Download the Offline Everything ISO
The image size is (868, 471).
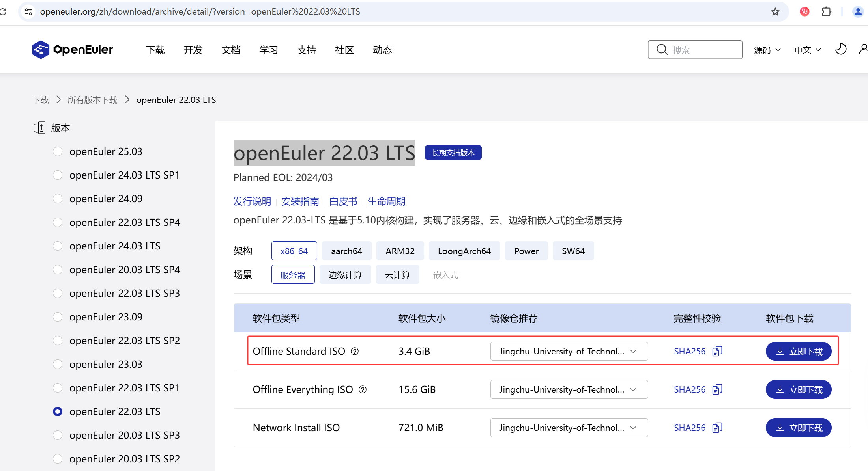[799, 389]
